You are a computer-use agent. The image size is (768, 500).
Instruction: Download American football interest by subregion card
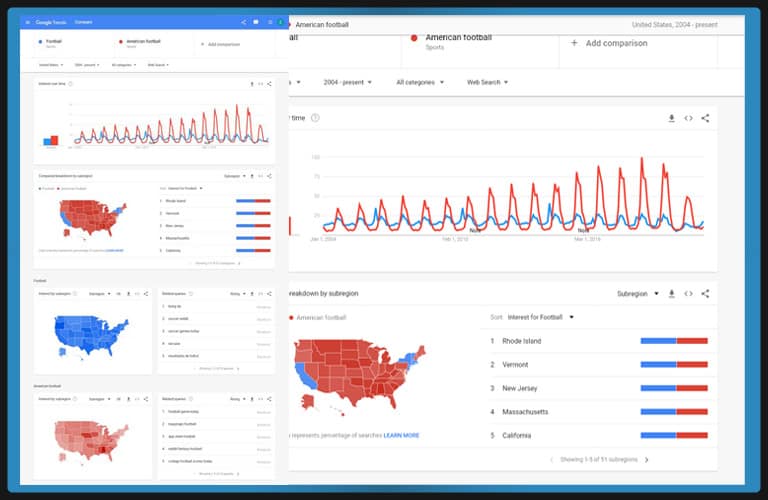(x=128, y=399)
